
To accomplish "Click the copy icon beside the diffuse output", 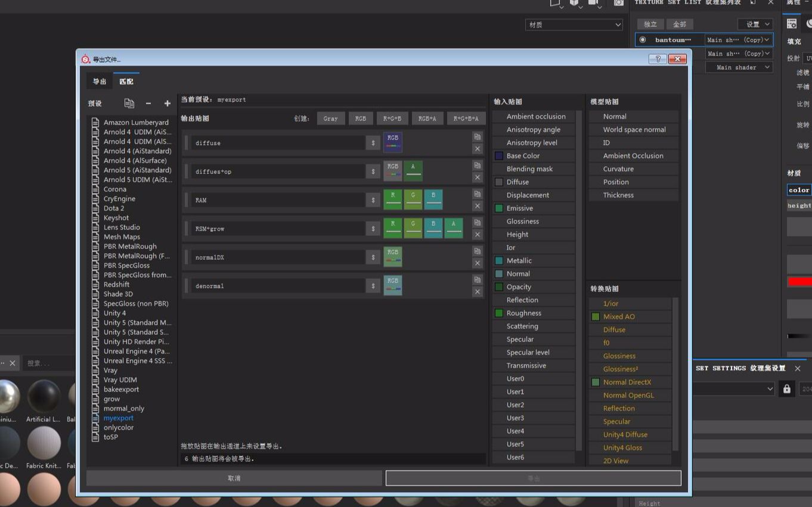I will [x=477, y=136].
